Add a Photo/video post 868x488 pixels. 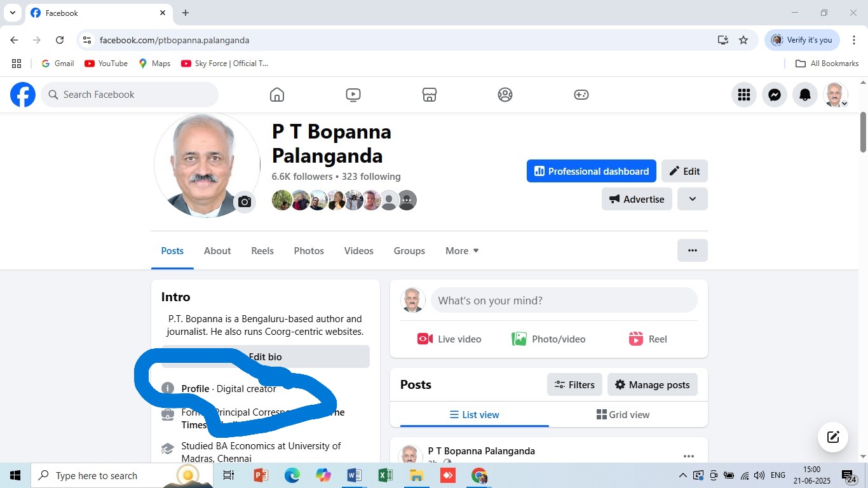[x=549, y=339]
